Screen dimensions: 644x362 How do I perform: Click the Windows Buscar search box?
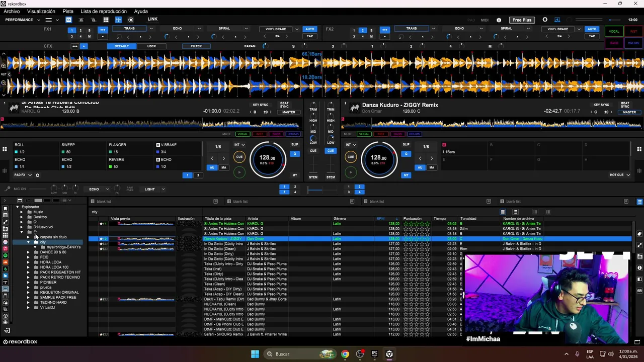click(299, 354)
